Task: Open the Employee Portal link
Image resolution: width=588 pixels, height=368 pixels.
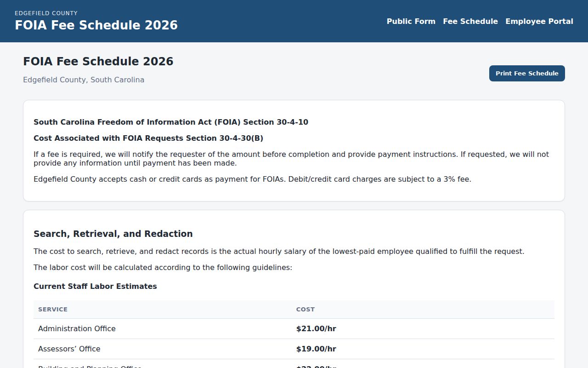Action: 539,21
